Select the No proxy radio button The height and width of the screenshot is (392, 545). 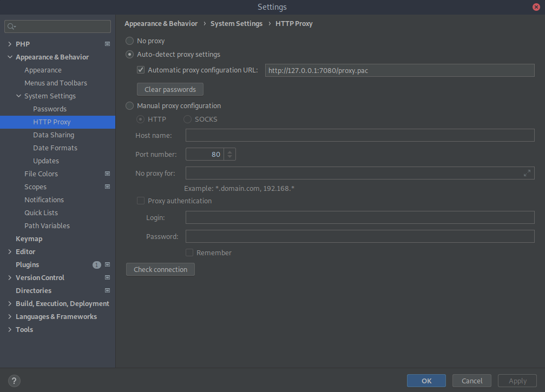pos(130,41)
